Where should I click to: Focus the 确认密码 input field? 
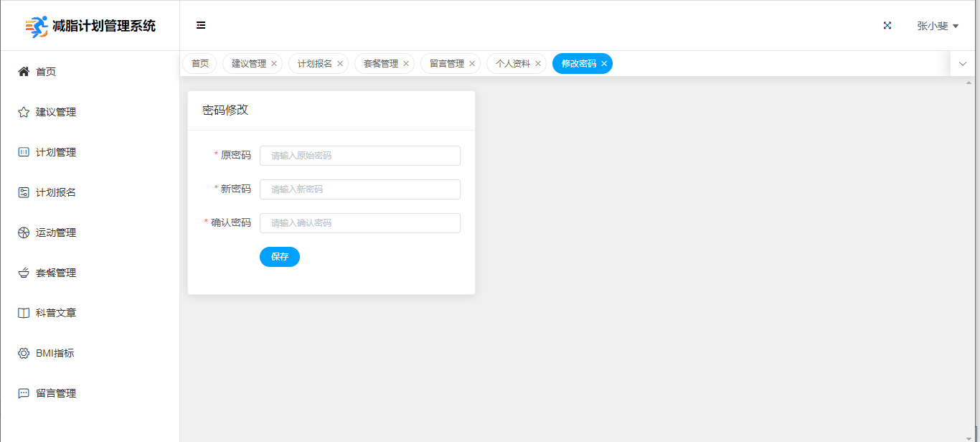360,223
